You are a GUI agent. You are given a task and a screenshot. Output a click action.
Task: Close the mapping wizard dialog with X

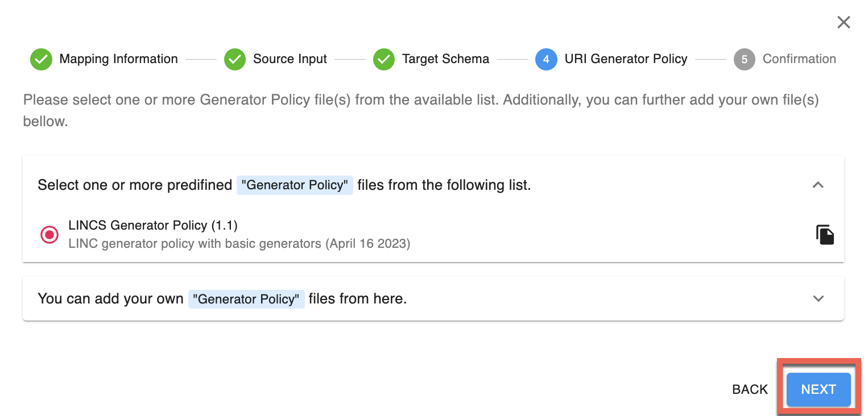click(x=844, y=22)
